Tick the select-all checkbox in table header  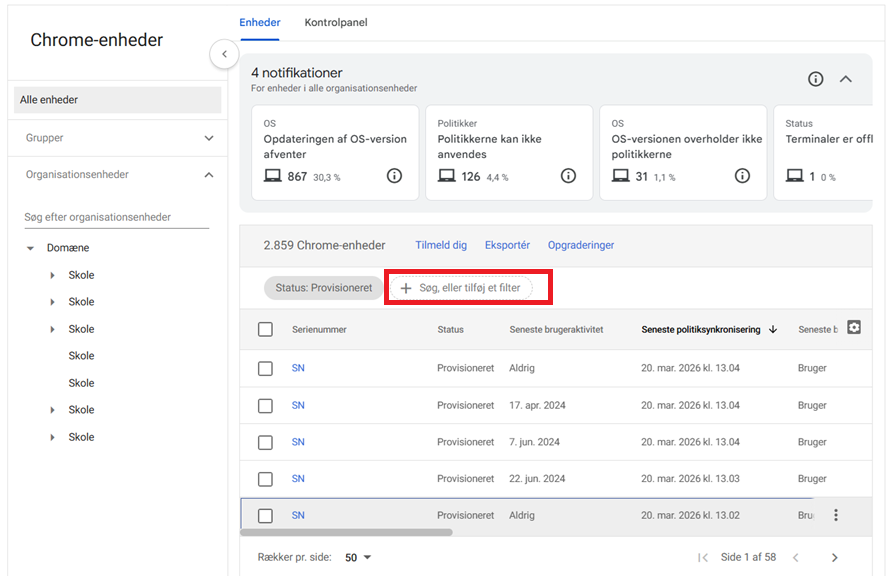(x=265, y=329)
